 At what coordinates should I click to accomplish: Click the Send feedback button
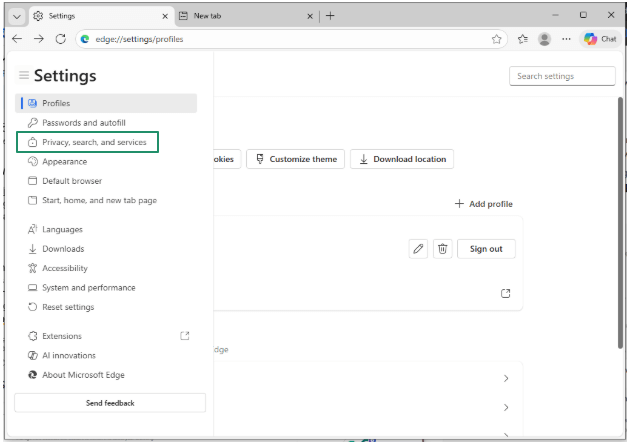pyautogui.click(x=110, y=403)
